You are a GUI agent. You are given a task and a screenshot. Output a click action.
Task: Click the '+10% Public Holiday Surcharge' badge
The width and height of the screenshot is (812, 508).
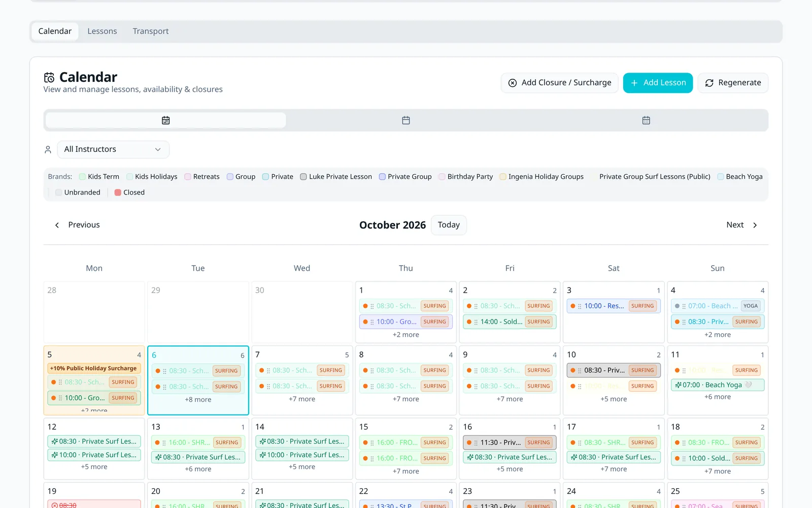94,368
